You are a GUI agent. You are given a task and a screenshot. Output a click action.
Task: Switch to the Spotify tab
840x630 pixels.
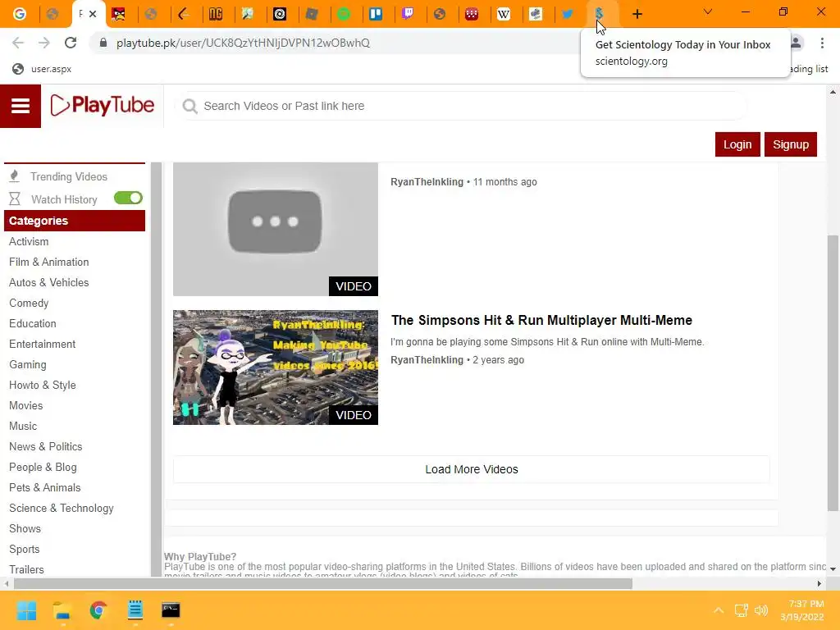(344, 14)
